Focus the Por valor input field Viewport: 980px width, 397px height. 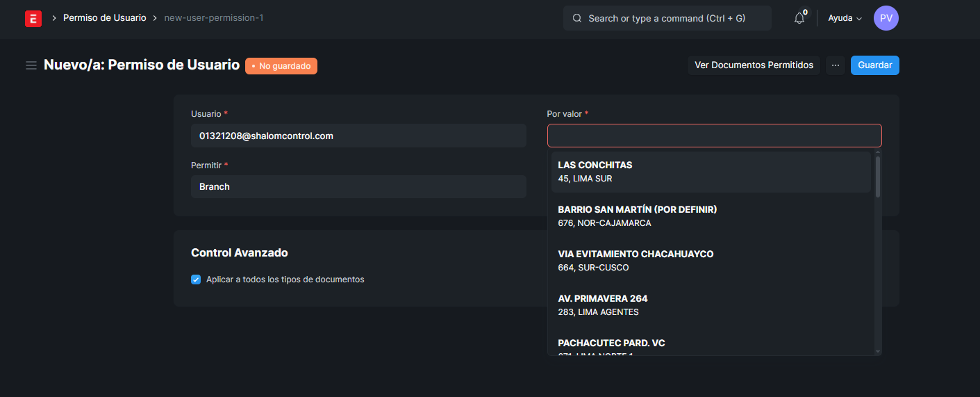[714, 136]
